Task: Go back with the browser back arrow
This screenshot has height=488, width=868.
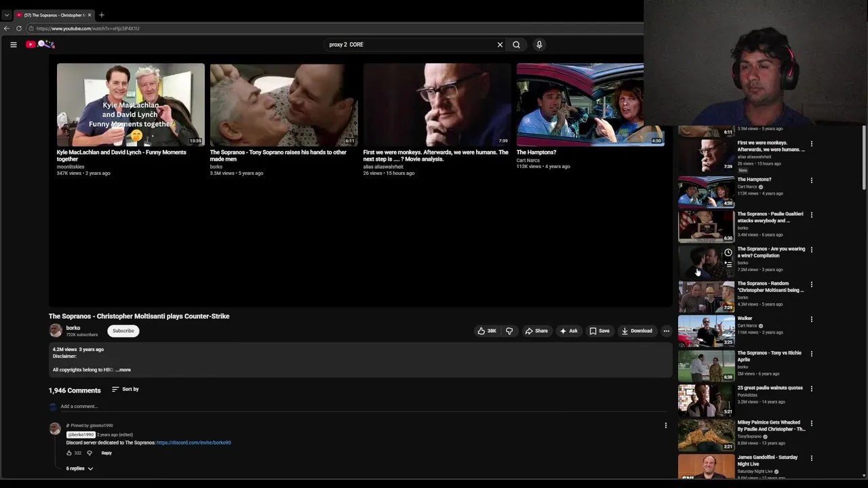Action: 7,28
